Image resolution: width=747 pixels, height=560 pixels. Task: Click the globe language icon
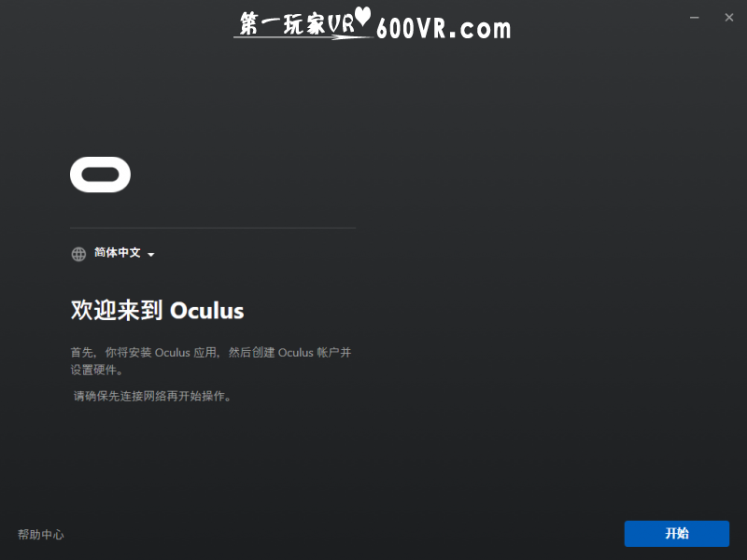78,254
